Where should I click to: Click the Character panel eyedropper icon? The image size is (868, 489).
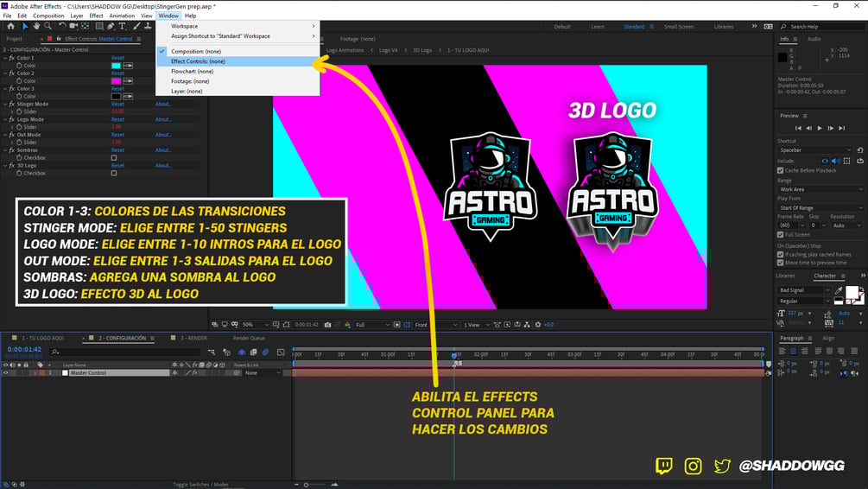(839, 290)
